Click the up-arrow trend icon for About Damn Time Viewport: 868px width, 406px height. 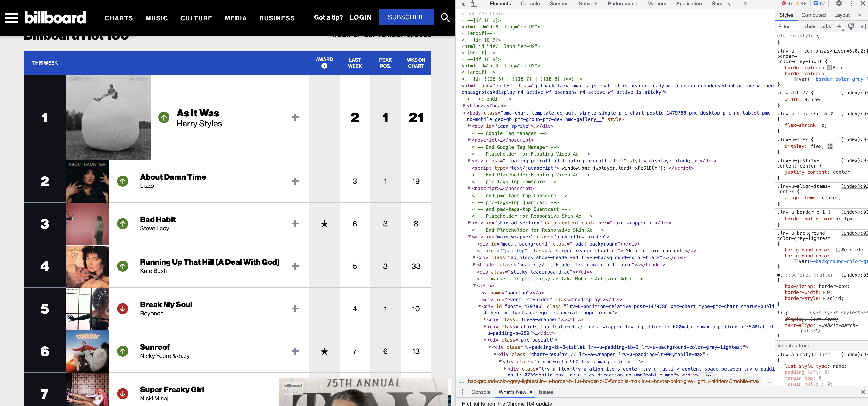pos(123,181)
